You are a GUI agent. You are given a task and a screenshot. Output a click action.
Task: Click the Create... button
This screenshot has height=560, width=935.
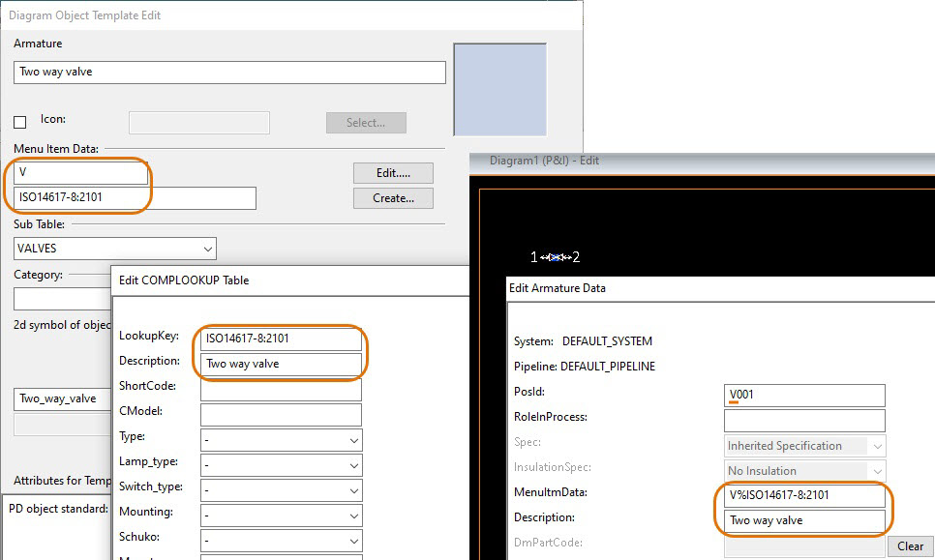(x=393, y=198)
